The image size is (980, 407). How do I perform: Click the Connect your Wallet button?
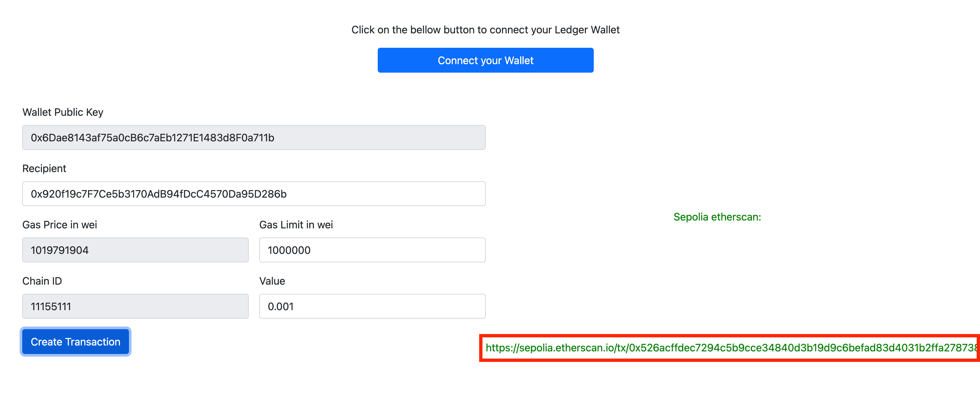click(x=485, y=60)
